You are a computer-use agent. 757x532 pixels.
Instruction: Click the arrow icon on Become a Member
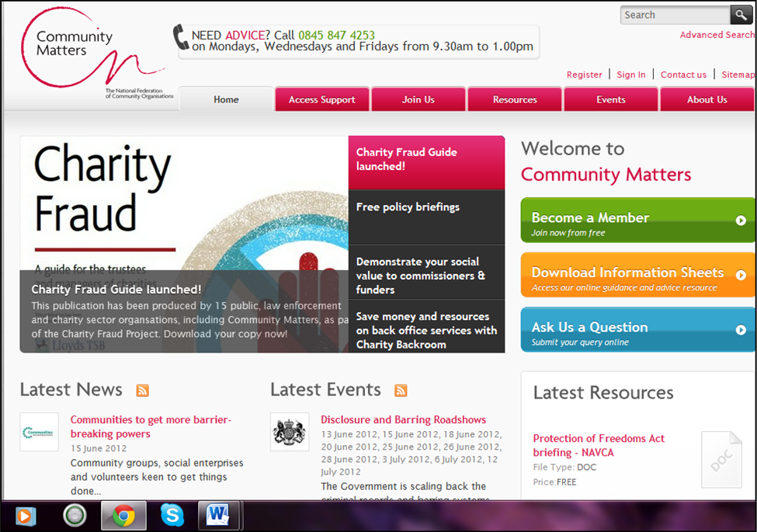coord(741,221)
